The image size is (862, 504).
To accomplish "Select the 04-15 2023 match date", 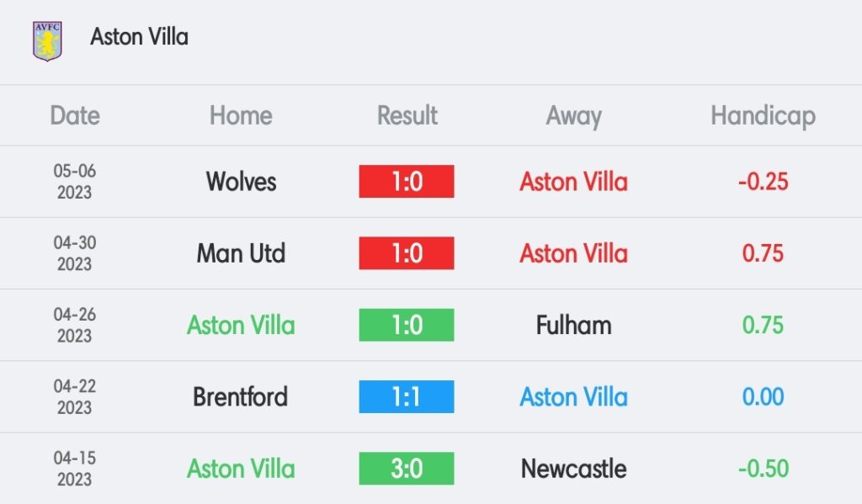I will pos(75,469).
